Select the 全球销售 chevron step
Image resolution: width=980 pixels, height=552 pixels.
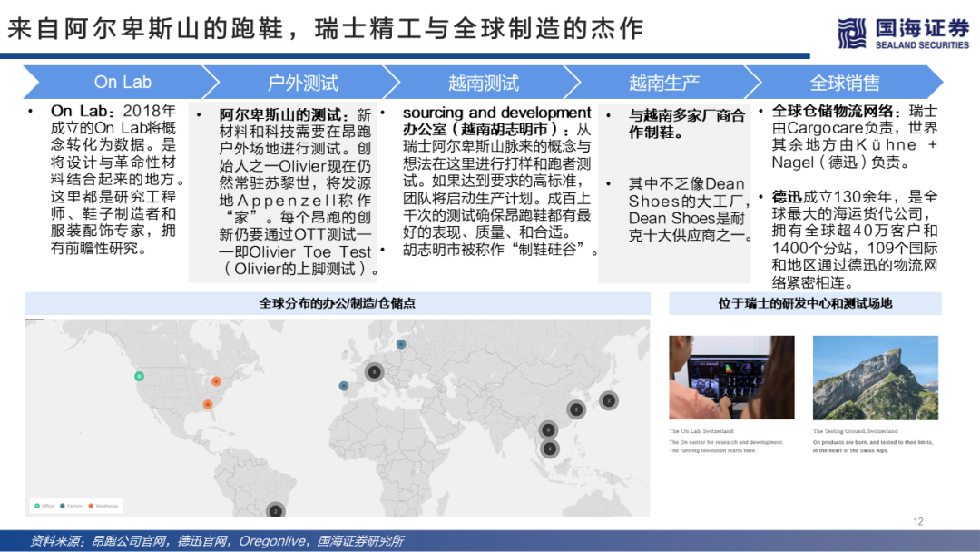click(x=845, y=82)
